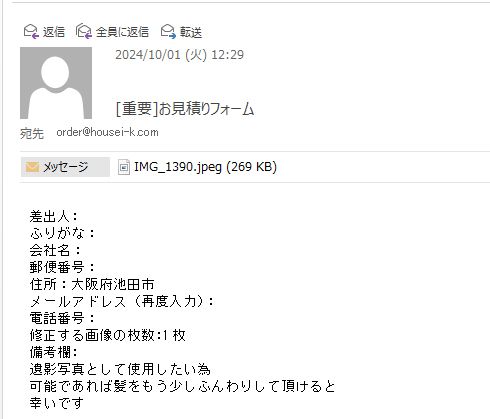
Task: Click the 遺影写真として使用したい為 sentence
Action: (x=120, y=369)
